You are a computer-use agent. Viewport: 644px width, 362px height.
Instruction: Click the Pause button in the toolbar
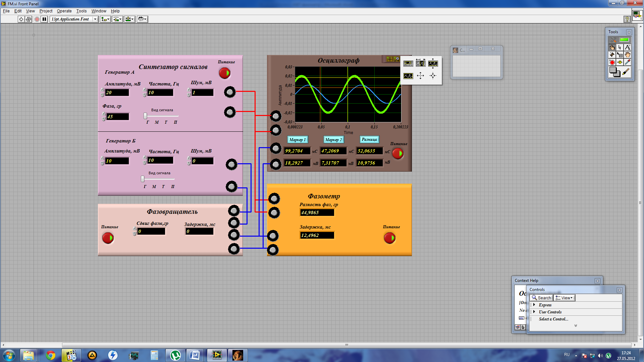44,19
